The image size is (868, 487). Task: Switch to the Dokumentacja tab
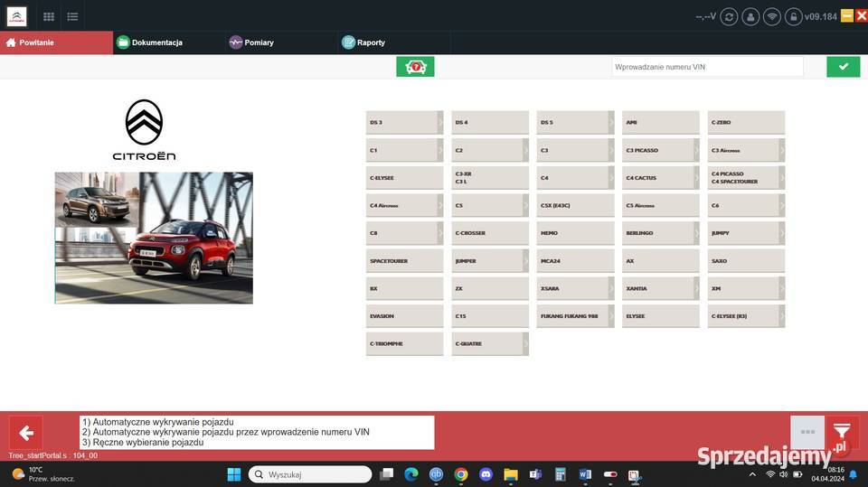(x=169, y=42)
